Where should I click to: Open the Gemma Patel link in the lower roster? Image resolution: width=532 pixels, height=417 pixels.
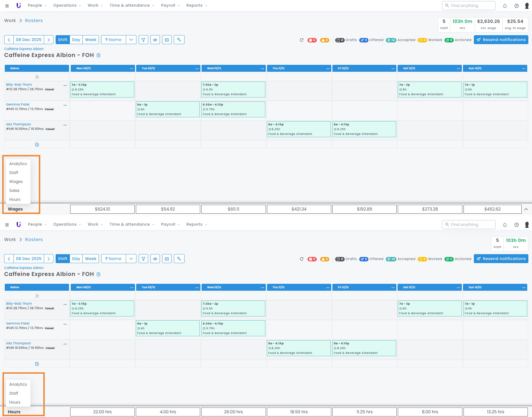click(18, 323)
